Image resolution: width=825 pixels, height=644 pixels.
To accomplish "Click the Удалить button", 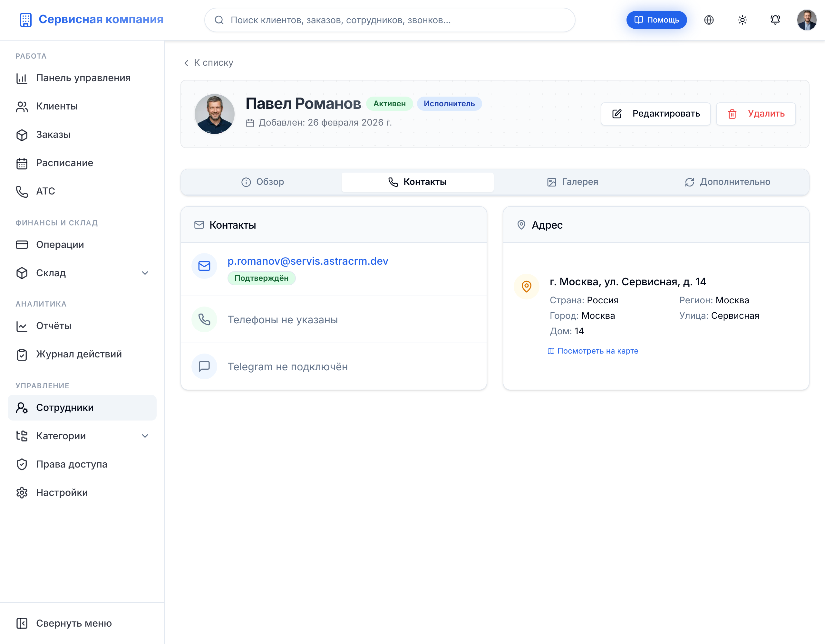I will tap(755, 114).
